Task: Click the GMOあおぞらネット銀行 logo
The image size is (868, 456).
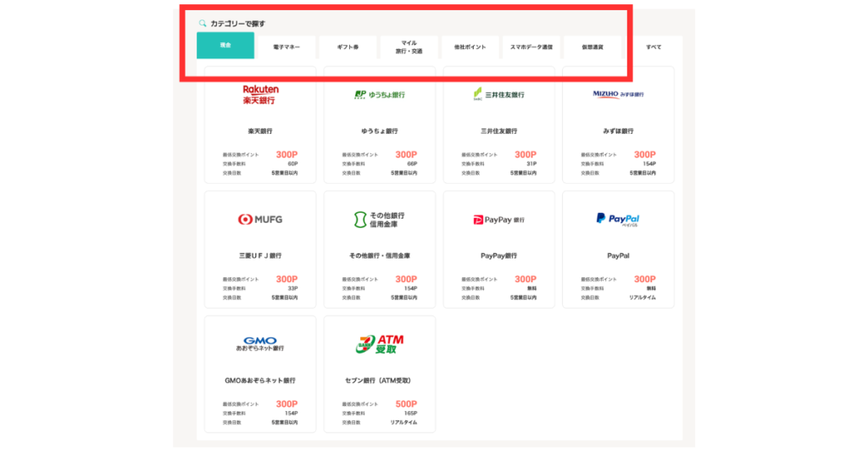Action: (x=260, y=343)
